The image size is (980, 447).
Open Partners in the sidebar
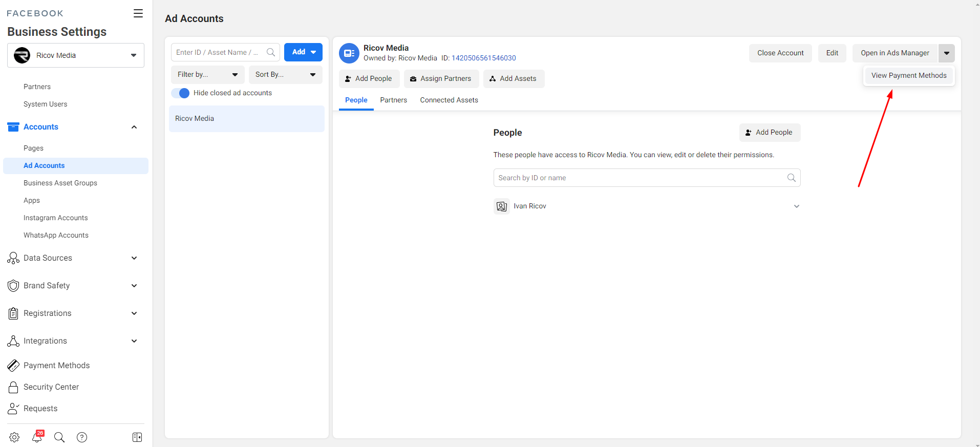point(37,87)
